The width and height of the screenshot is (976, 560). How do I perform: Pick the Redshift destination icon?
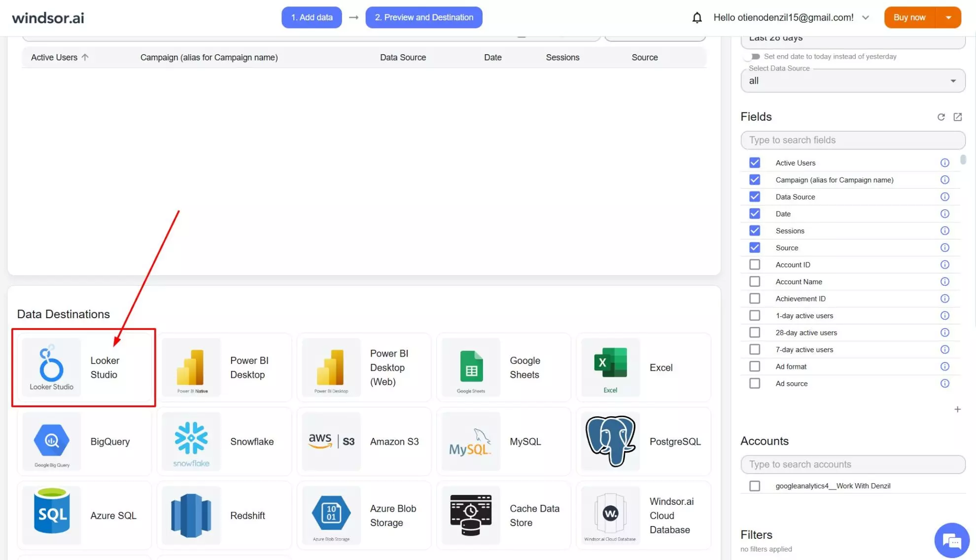[x=191, y=515]
